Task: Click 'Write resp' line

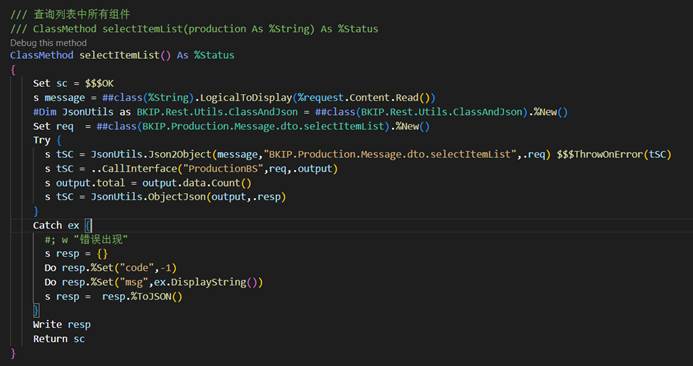Action: pyautogui.click(x=62, y=325)
